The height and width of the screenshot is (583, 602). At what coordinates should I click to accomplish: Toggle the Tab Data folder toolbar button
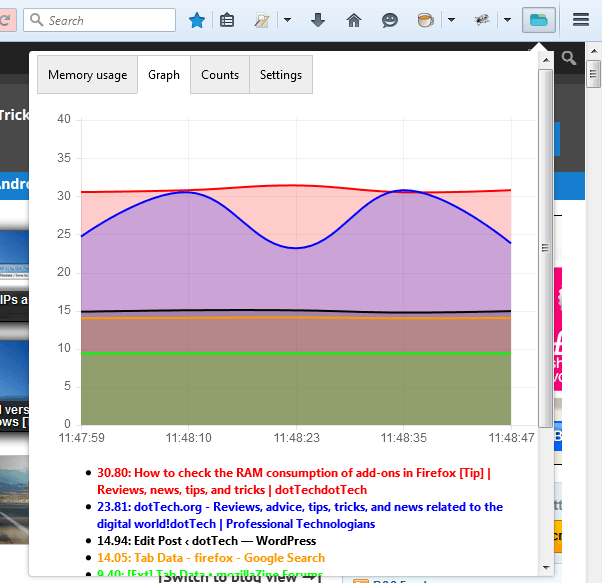538,20
